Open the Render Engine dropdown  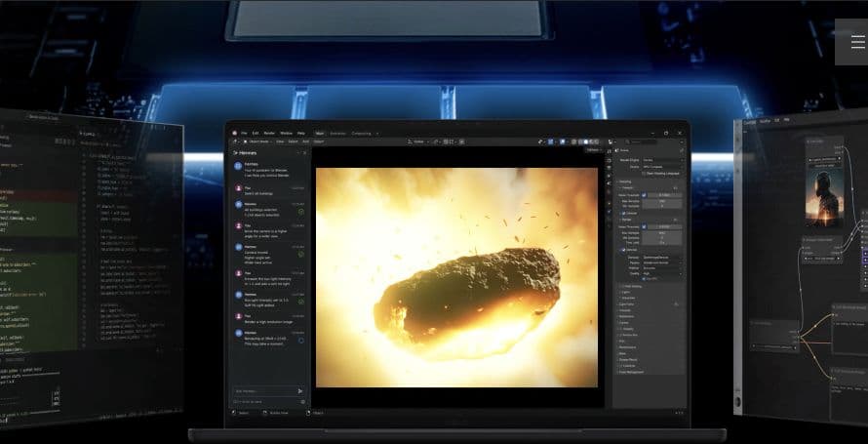662,160
